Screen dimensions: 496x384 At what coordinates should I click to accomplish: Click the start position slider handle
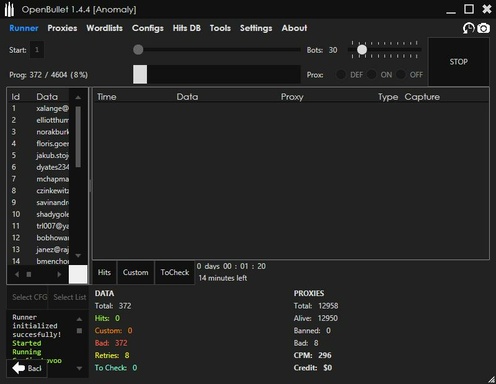(138, 50)
